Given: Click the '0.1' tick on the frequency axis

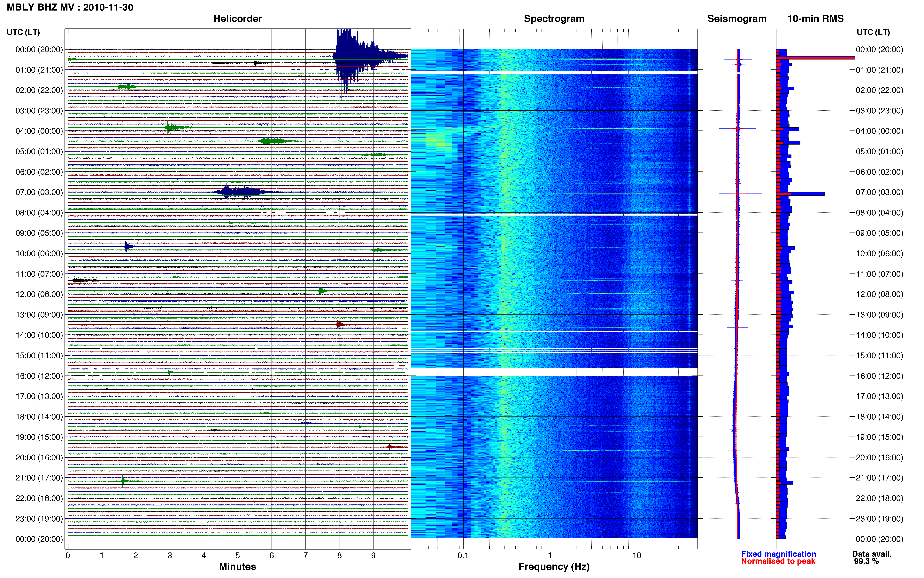Looking at the screenshot, I should tap(463, 555).
